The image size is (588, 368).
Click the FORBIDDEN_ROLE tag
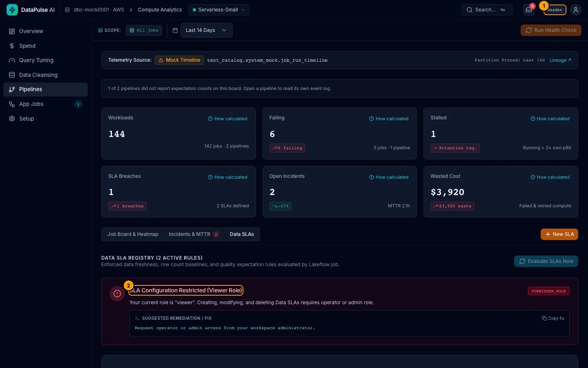click(548, 291)
